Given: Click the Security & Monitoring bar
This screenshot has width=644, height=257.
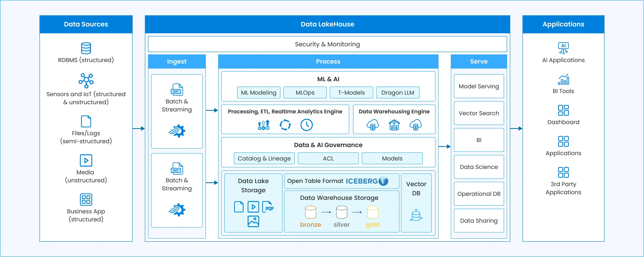Looking at the screenshot, I should [x=327, y=44].
